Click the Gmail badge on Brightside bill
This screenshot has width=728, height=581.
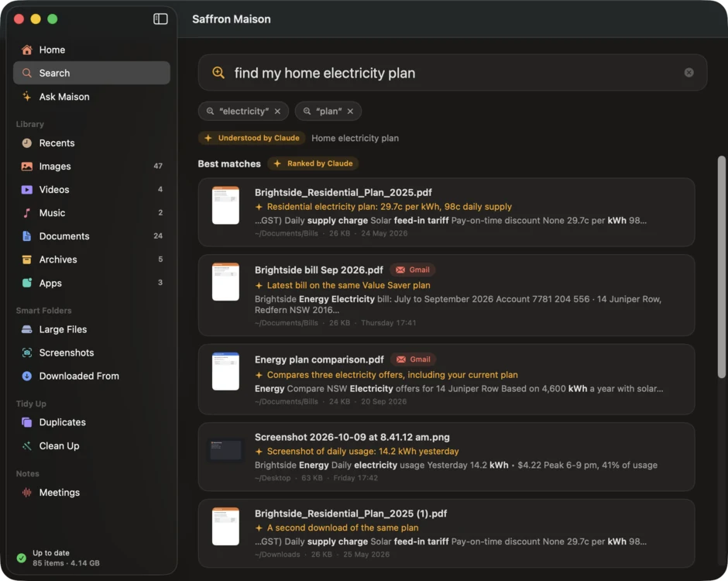pyautogui.click(x=413, y=270)
